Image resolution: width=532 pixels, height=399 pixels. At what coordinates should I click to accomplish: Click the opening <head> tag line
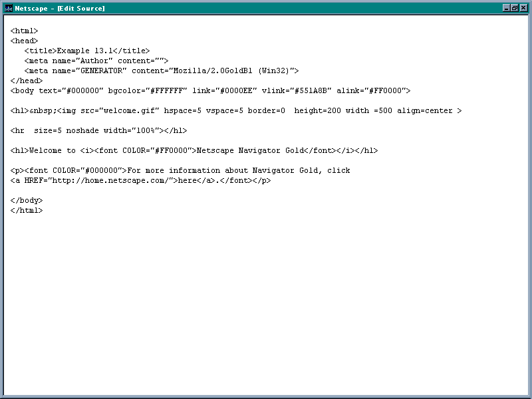point(24,41)
